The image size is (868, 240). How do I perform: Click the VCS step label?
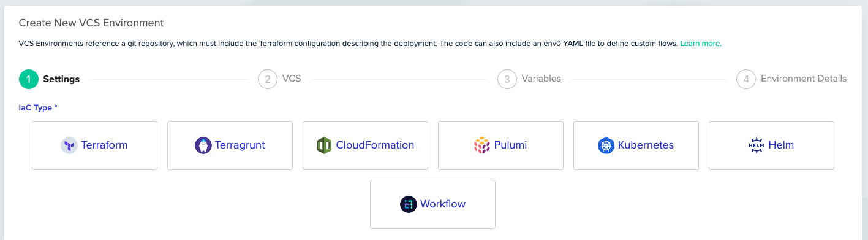(x=292, y=79)
